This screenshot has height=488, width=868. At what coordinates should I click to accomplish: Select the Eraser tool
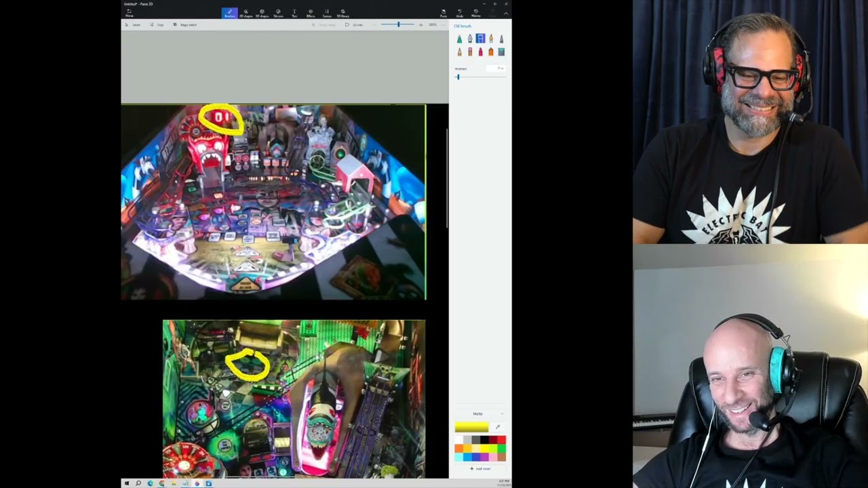[470, 52]
